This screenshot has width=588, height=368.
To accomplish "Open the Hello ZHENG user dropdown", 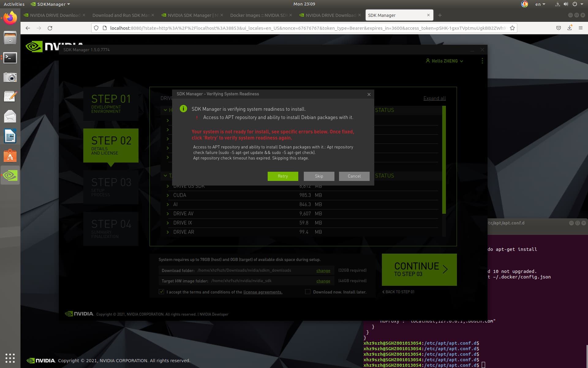I will coord(444,61).
